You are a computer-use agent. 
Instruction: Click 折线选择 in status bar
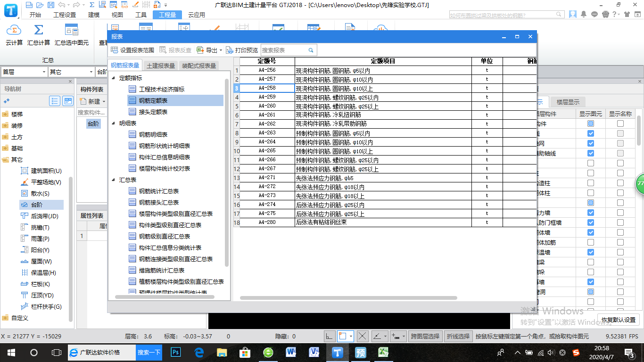point(458,336)
